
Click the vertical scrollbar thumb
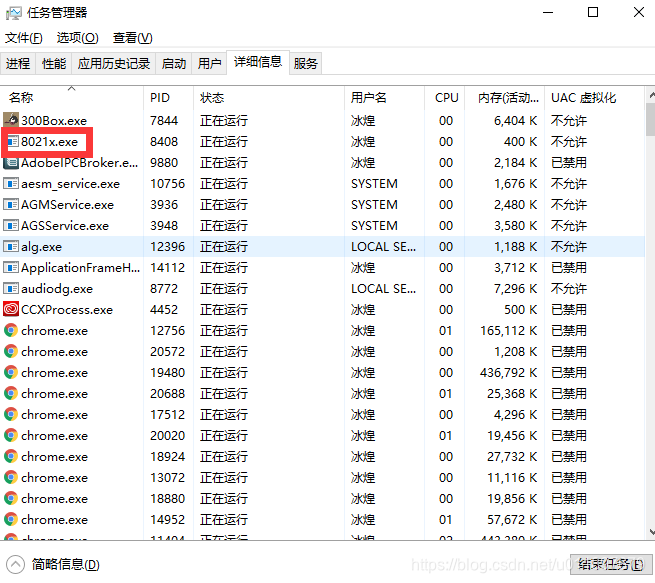651,119
